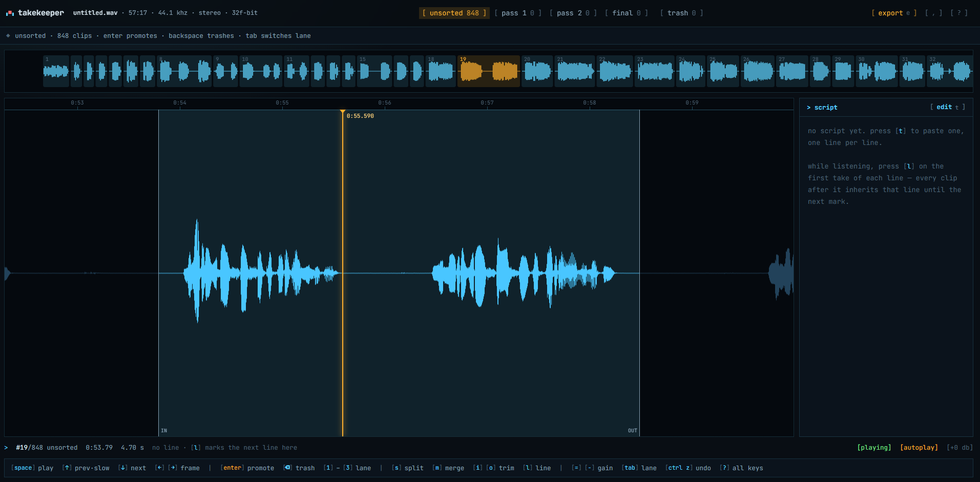Select clip thumbnail number 26

click(758, 71)
